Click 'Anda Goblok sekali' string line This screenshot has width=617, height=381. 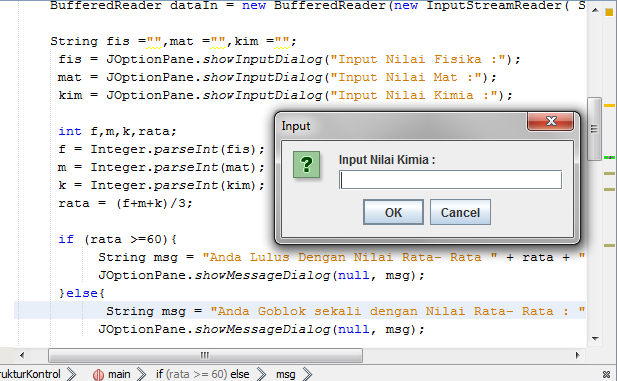pos(345,311)
